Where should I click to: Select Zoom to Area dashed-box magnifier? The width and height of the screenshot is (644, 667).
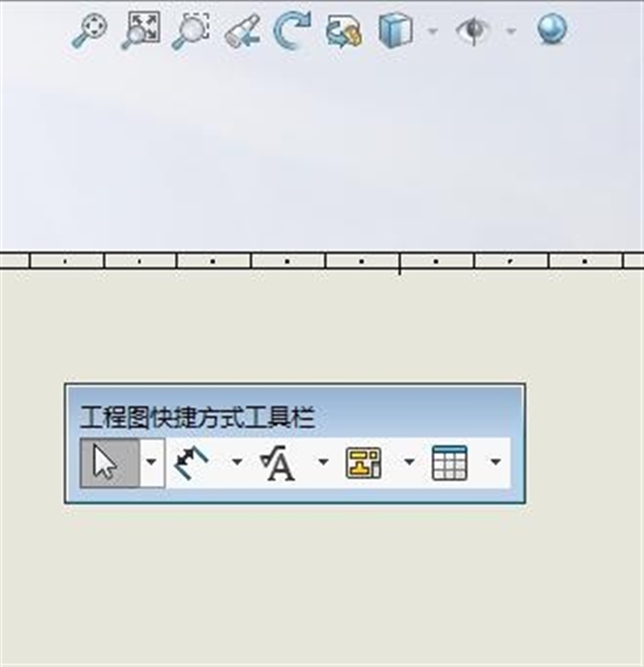click(x=191, y=31)
